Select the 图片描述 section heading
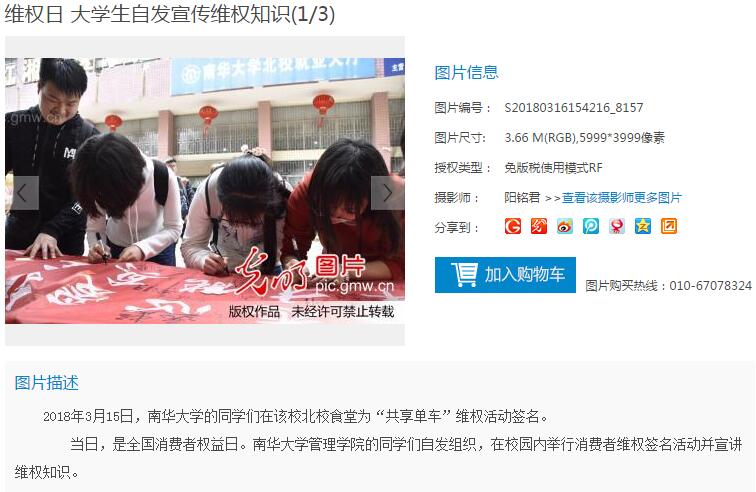The height and width of the screenshot is (492, 756). pos(46,383)
